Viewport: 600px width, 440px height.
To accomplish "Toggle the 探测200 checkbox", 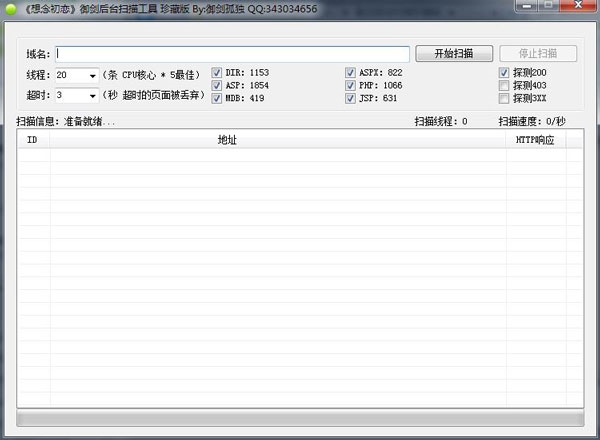I will pos(504,73).
